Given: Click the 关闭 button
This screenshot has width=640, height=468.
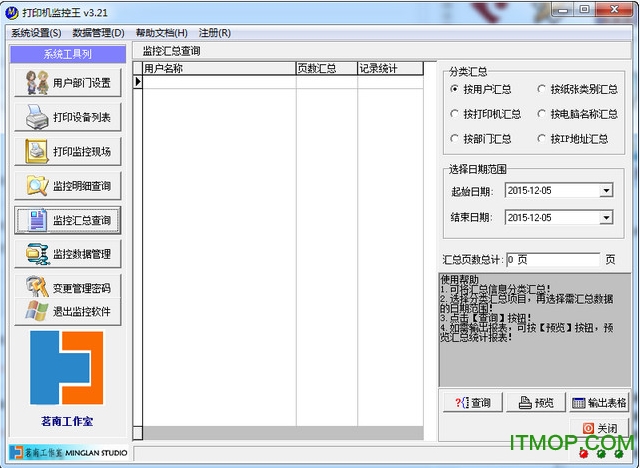Looking at the screenshot, I should pos(599,428).
